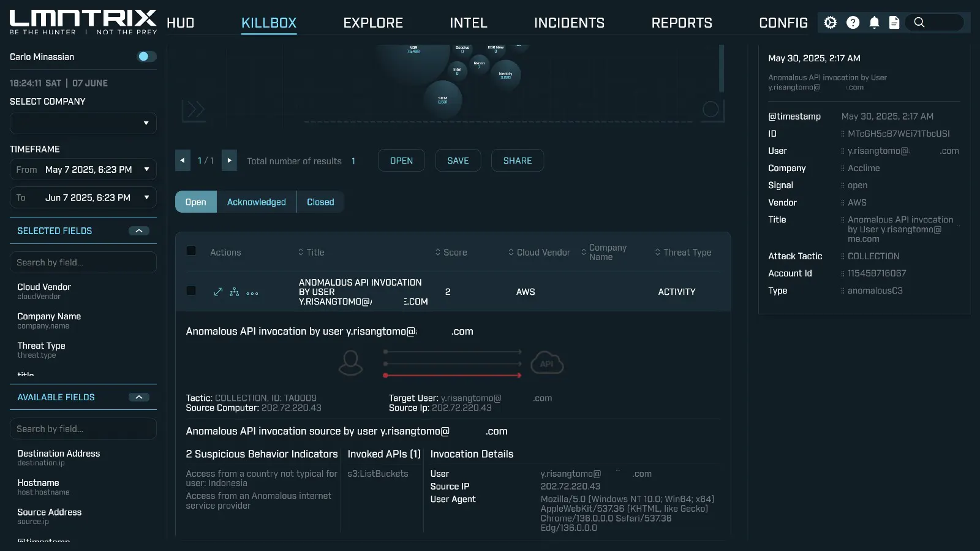Click the help question mark icon

click(x=853, y=23)
